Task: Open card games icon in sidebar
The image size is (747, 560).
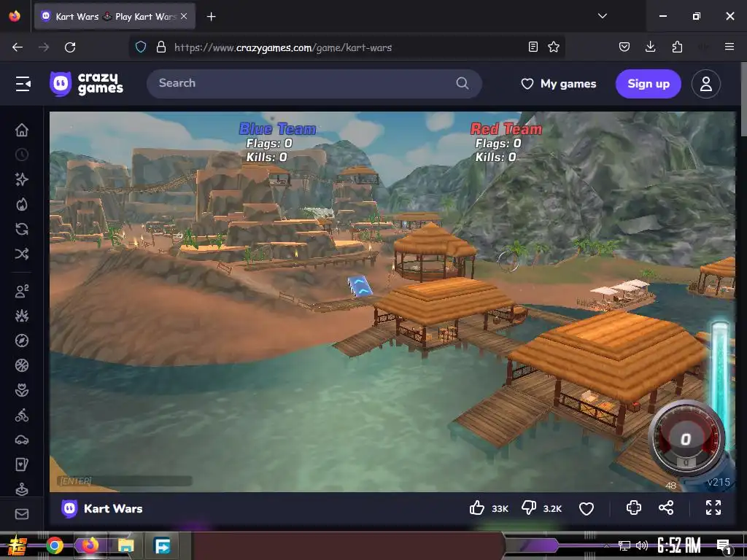Action: coord(22,464)
